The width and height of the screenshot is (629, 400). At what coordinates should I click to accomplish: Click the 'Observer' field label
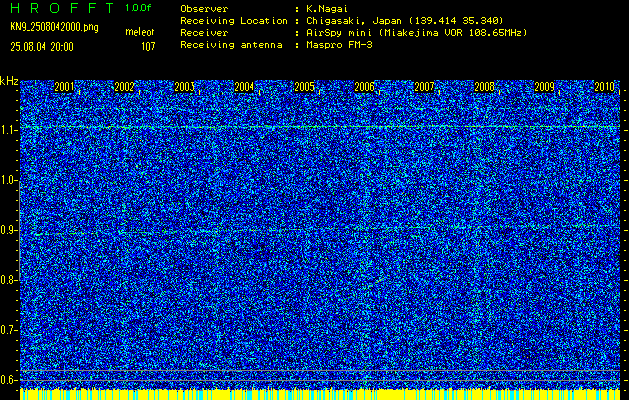coord(204,8)
